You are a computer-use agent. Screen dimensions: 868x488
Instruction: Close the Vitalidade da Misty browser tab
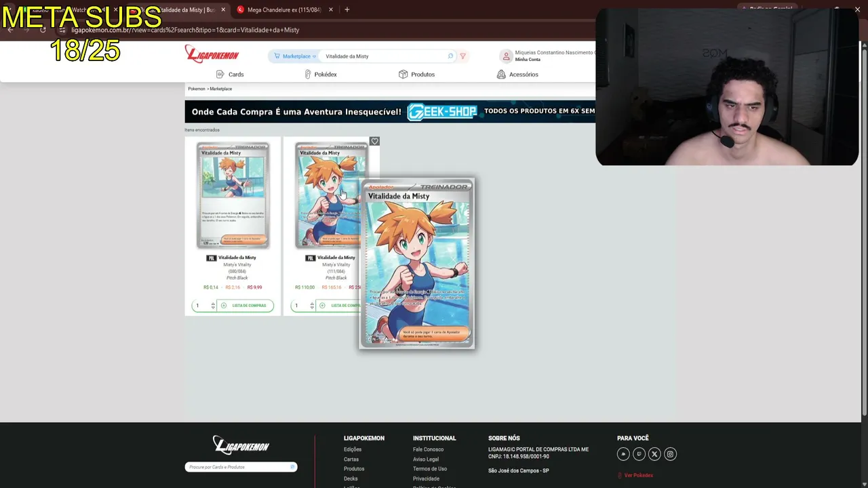pos(223,9)
